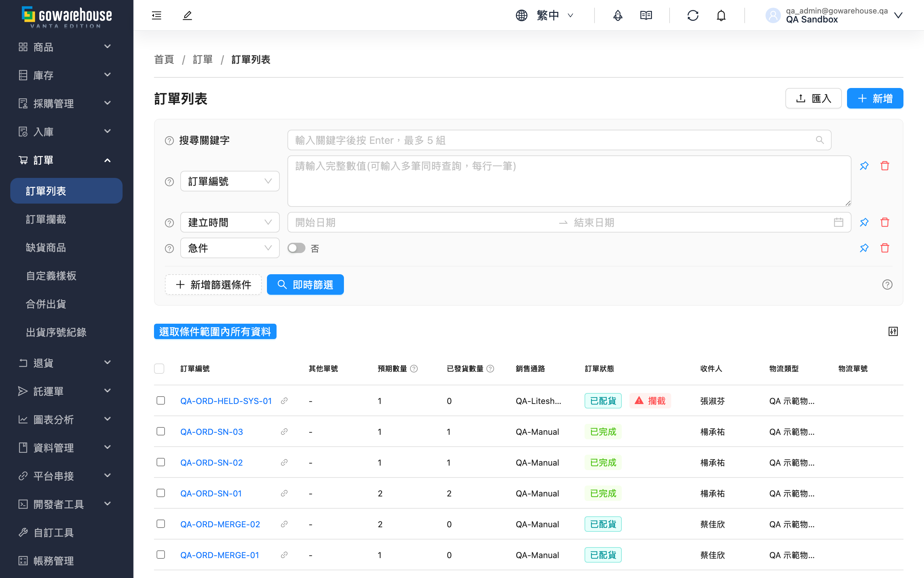Toggle the 急件 switch on
The width and height of the screenshot is (924, 578).
coord(296,248)
